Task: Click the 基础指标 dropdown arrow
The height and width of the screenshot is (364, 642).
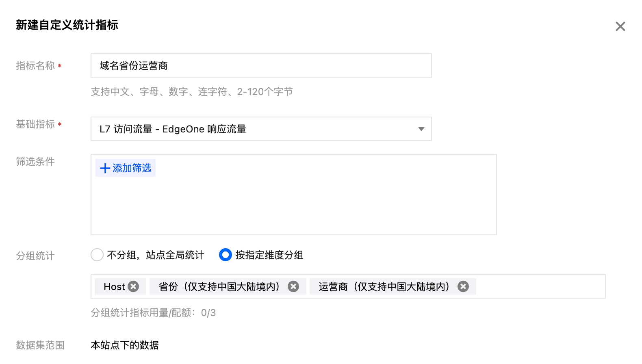Action: coord(421,129)
